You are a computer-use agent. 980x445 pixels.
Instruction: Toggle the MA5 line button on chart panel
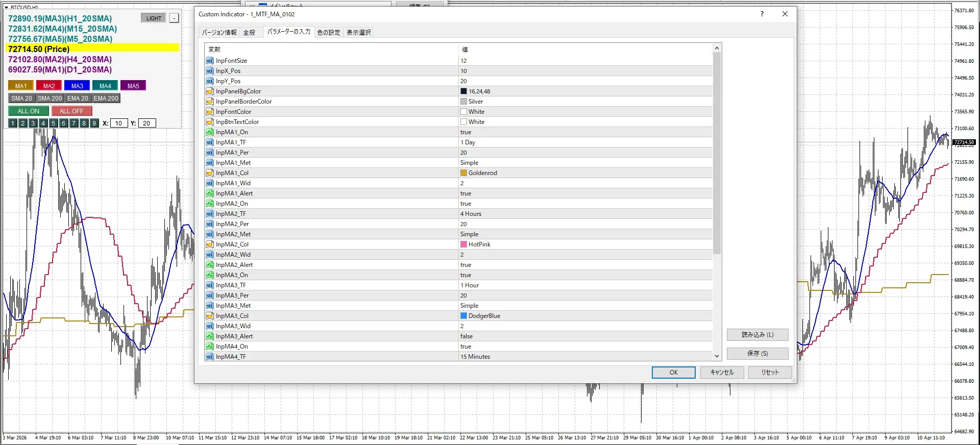(x=133, y=86)
